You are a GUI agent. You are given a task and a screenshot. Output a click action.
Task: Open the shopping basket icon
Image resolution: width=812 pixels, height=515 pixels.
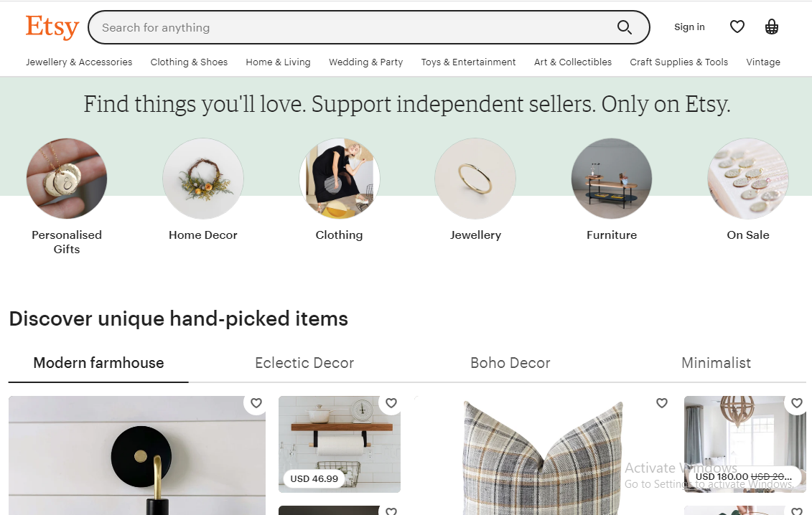coord(772,27)
